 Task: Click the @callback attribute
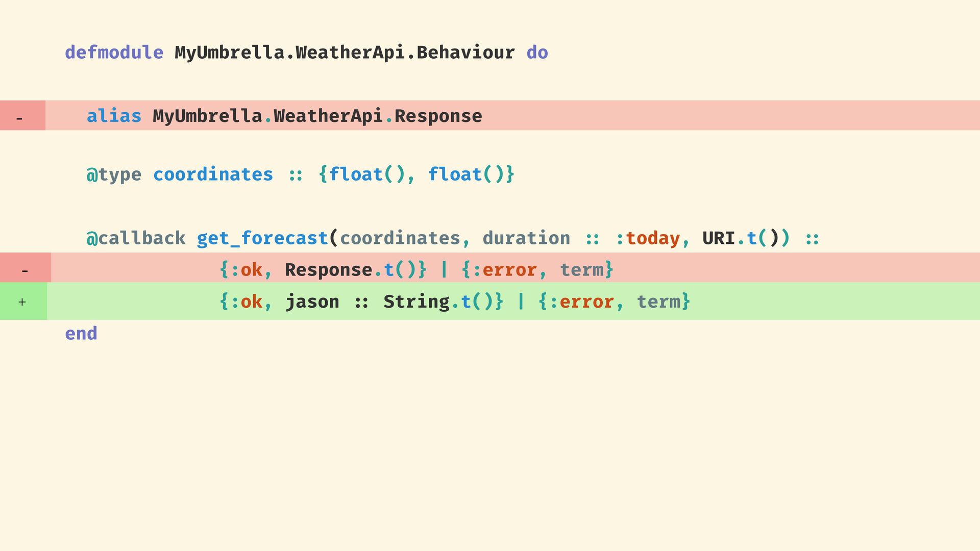pyautogui.click(x=136, y=238)
